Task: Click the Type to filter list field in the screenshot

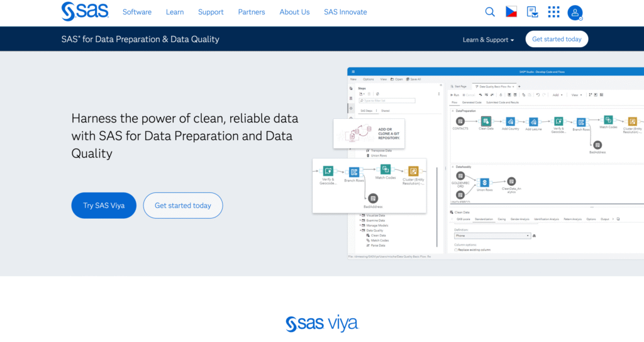Action: pyautogui.click(x=387, y=101)
